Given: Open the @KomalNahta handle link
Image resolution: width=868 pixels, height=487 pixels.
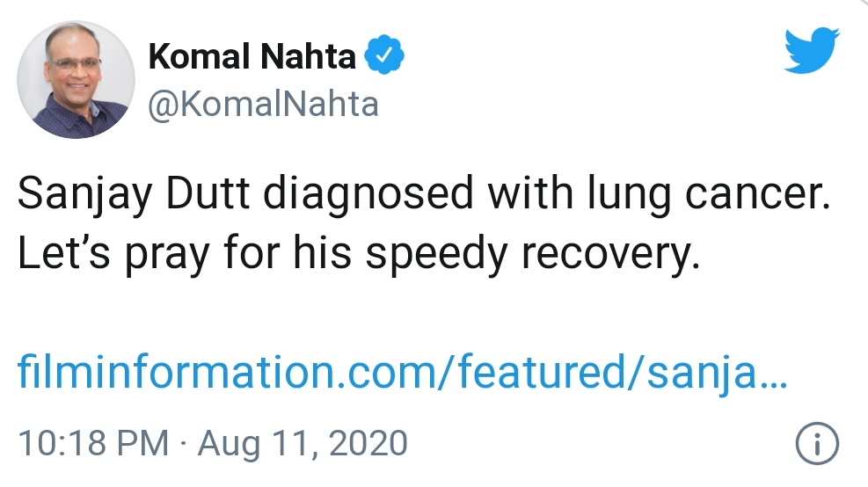Looking at the screenshot, I should click(x=264, y=105).
